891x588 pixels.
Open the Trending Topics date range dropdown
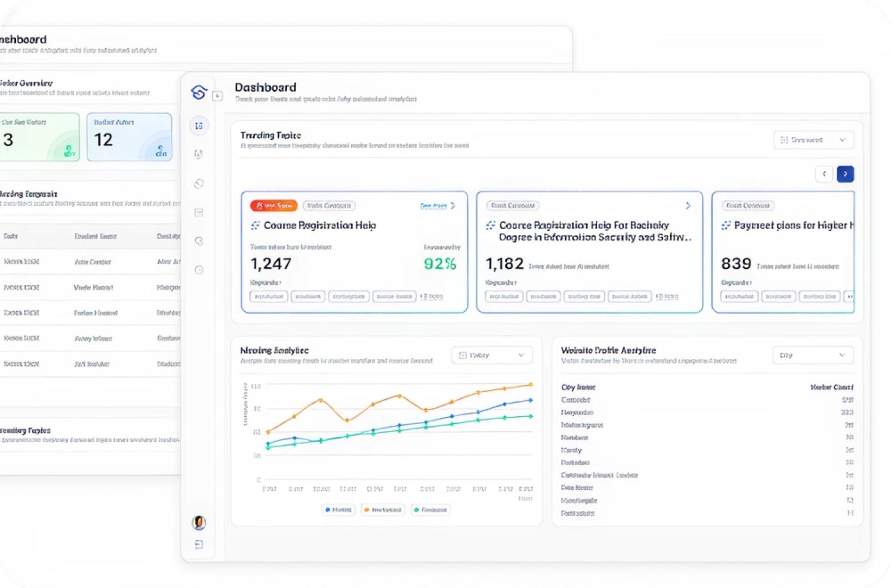(814, 140)
